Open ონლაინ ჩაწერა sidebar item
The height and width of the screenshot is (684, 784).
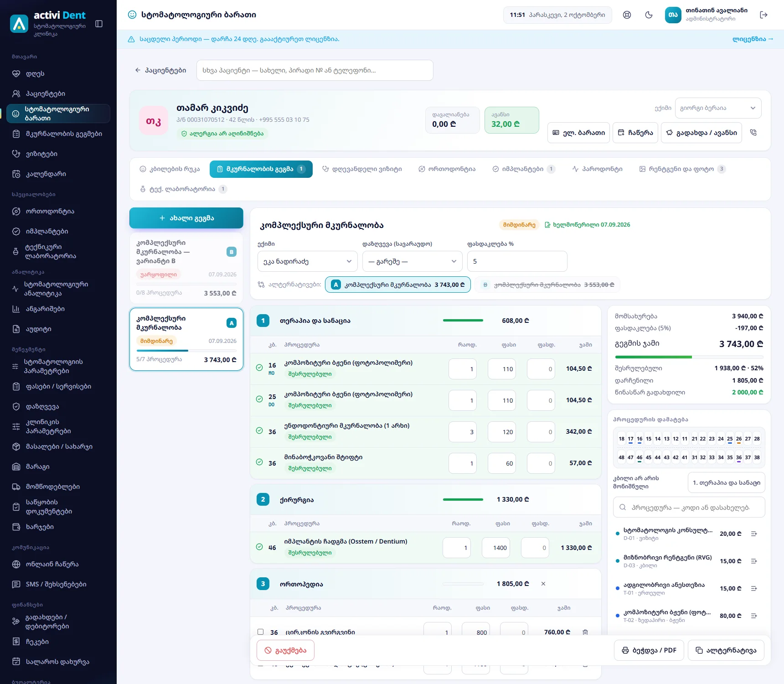click(58, 564)
